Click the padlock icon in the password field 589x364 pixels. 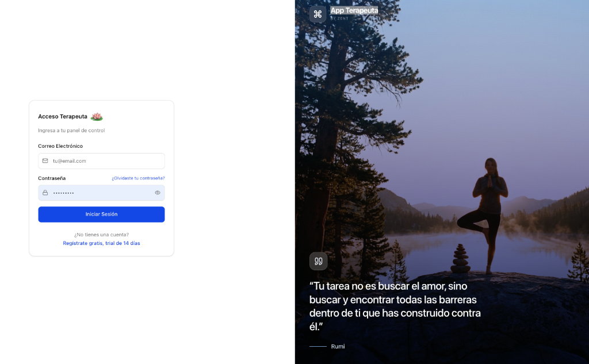pyautogui.click(x=45, y=193)
